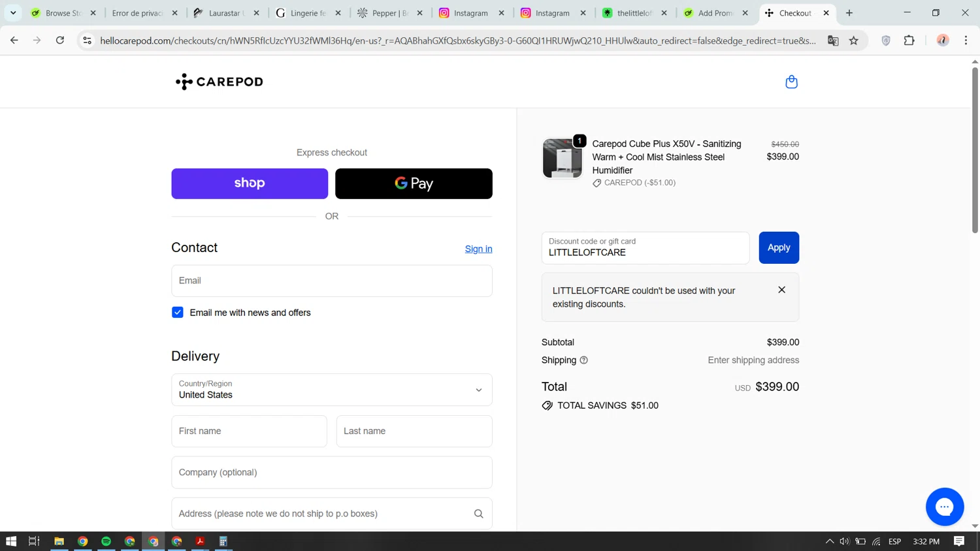Uncheck Email me with news and offers

click(178, 313)
